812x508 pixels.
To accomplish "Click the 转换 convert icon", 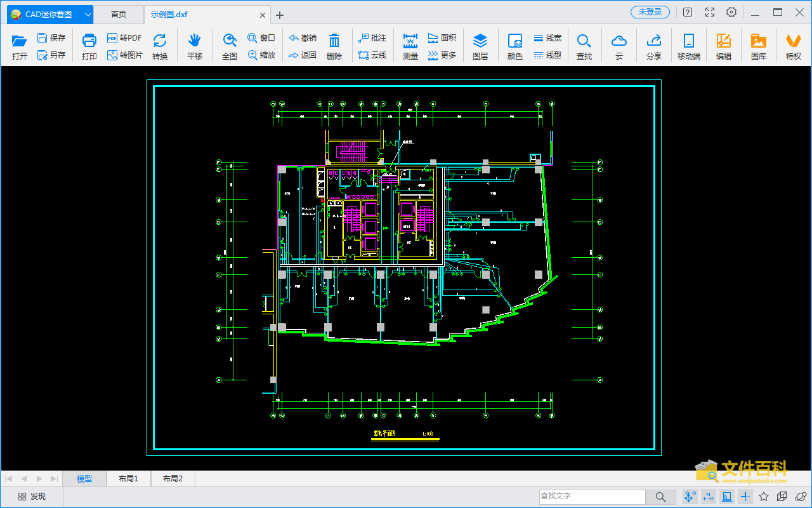I will point(160,41).
